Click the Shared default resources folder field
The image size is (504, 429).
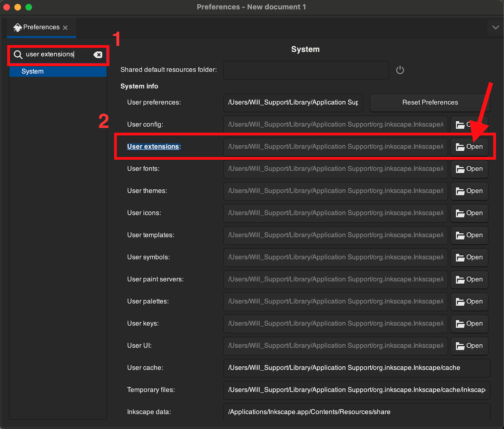(x=306, y=70)
